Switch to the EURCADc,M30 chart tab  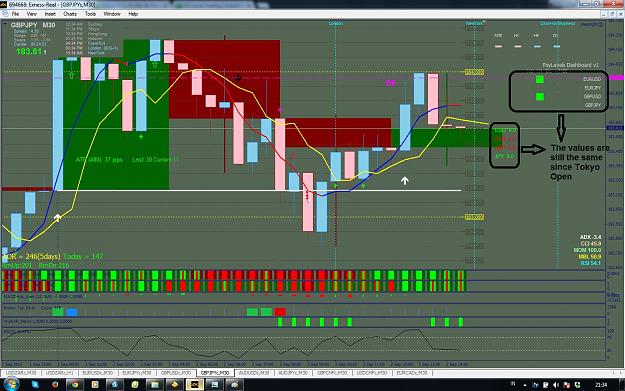pos(412,373)
